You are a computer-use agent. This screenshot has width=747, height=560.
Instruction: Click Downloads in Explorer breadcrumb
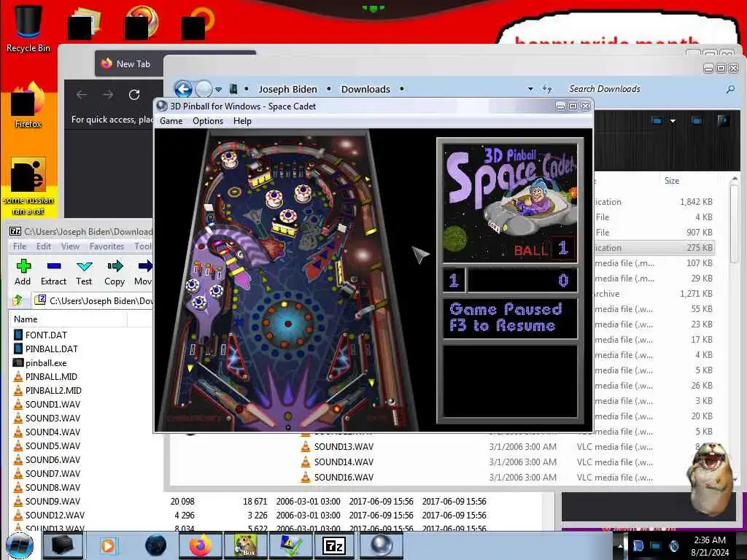tap(365, 89)
